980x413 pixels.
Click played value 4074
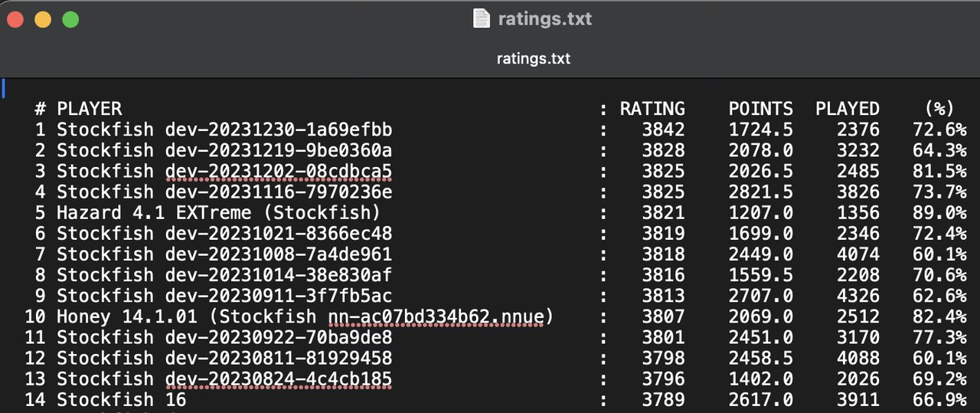point(858,254)
